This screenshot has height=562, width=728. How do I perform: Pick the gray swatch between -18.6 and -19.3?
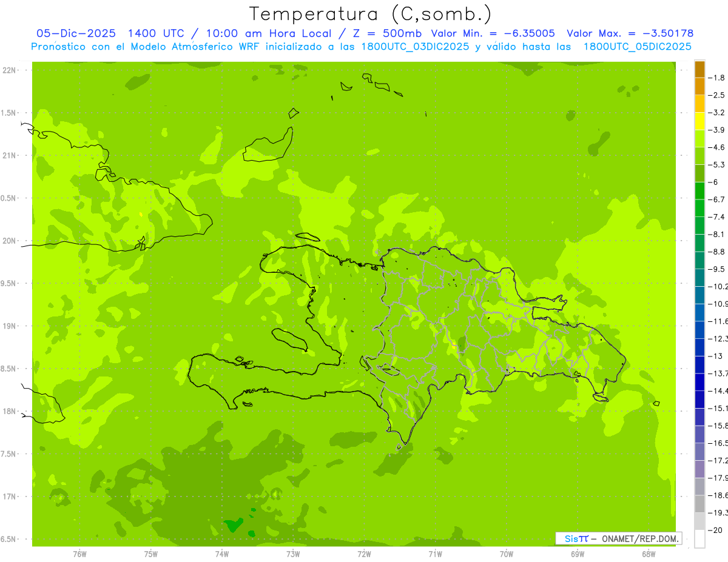[x=699, y=504]
